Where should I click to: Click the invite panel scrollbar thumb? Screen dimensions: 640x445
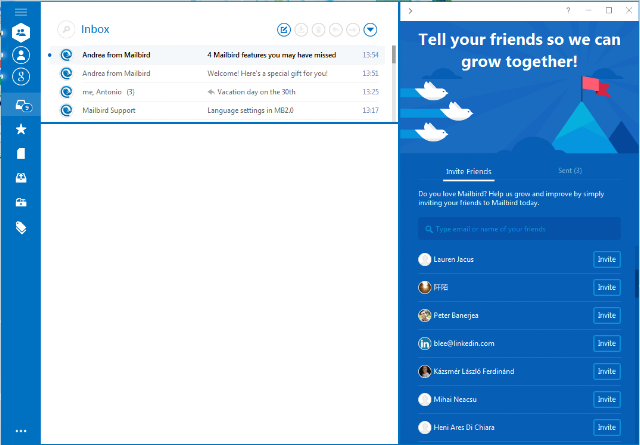(x=637, y=284)
